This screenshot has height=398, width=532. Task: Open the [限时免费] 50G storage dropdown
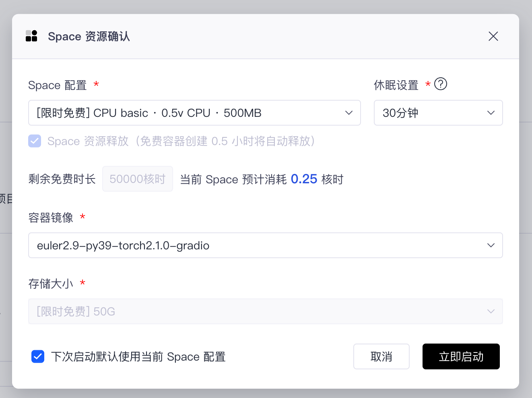258,311
